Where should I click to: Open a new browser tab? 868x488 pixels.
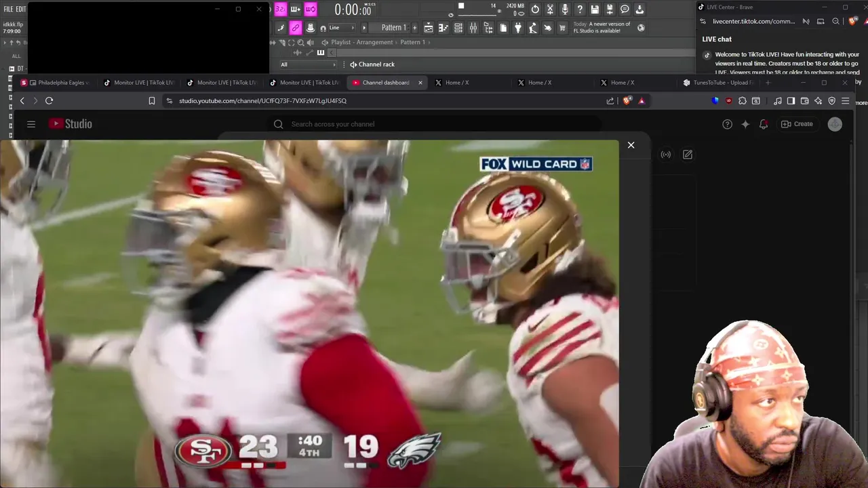768,83
